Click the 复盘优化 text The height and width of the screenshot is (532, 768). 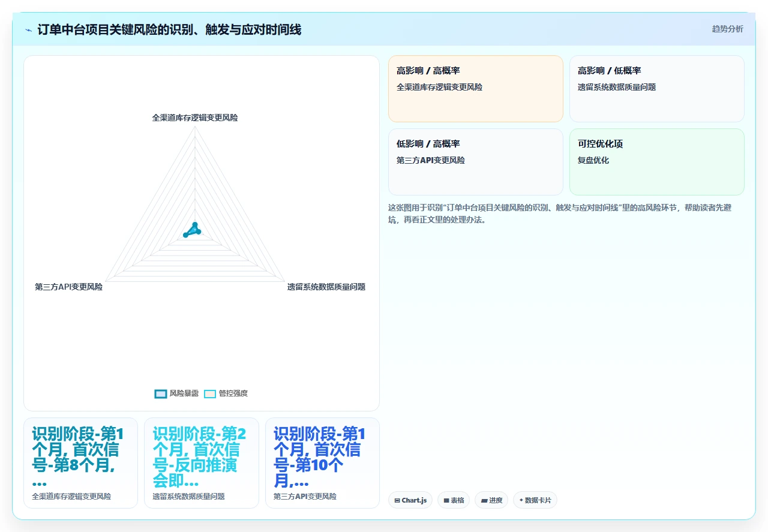593,160
